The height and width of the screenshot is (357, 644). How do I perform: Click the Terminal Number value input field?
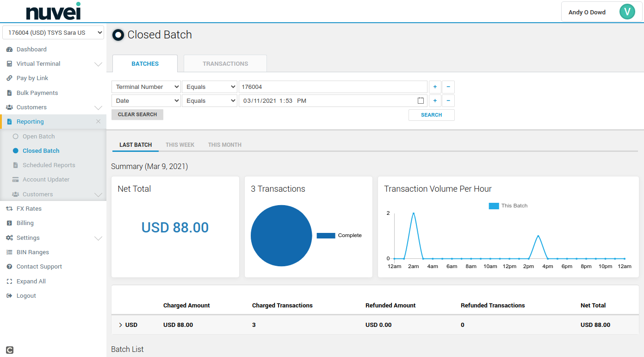pyautogui.click(x=333, y=87)
